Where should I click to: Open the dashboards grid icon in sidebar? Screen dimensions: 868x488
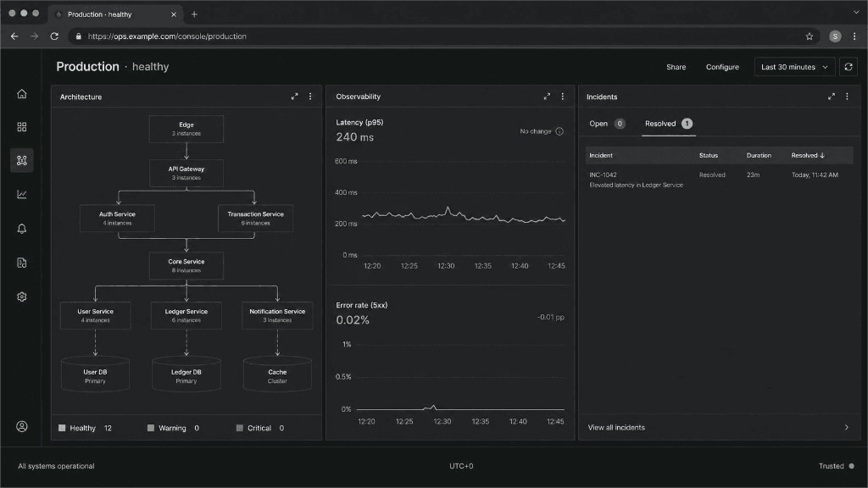click(21, 127)
